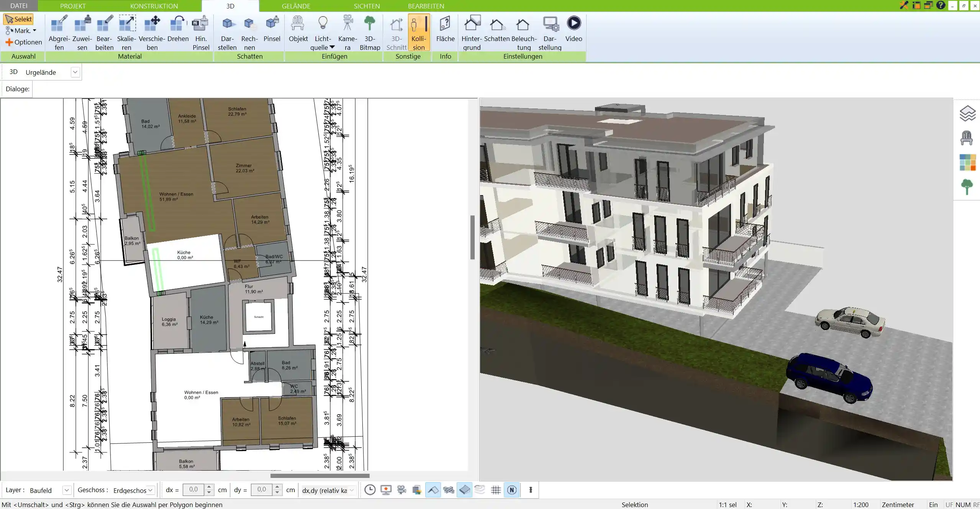Click the clock icon in bottom toolbar

[370, 490]
